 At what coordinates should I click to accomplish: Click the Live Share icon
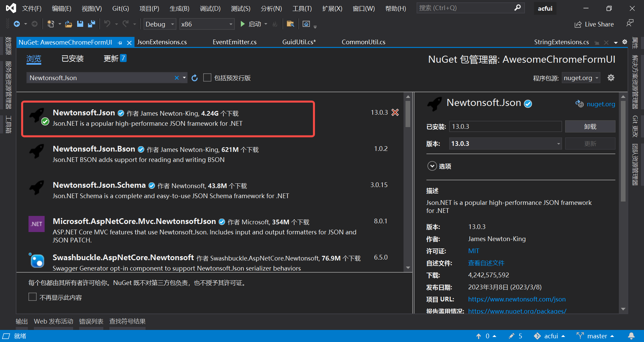(578, 24)
